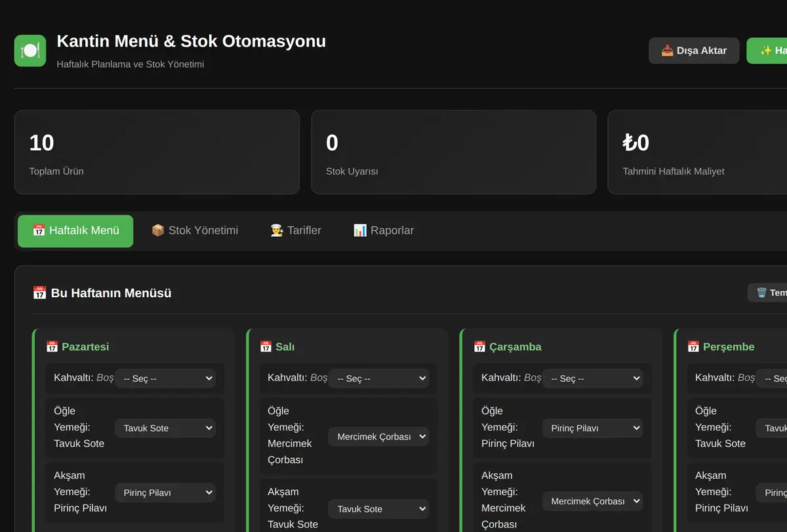Click the calendar icon next to Çarşamba

tap(480, 346)
